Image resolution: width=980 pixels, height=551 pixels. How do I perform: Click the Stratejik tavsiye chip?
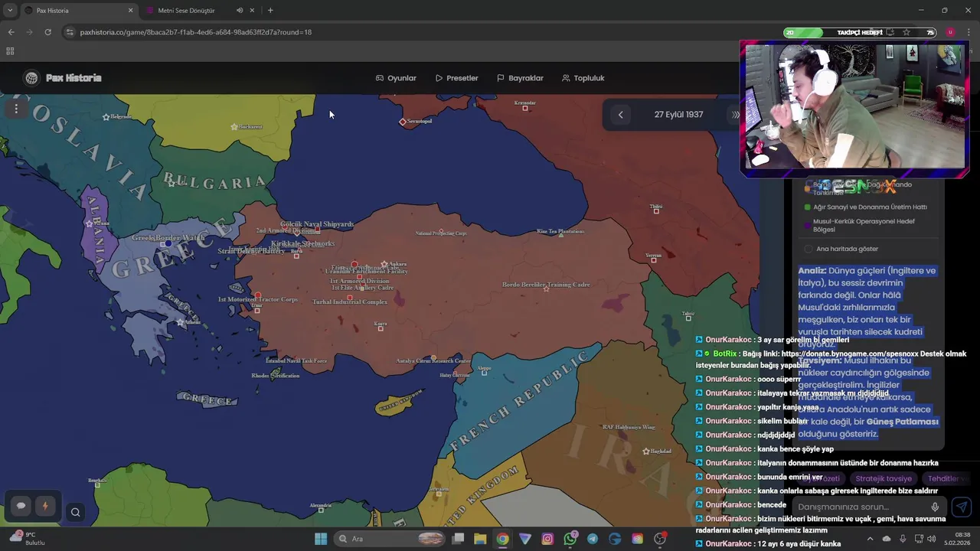[884, 478]
